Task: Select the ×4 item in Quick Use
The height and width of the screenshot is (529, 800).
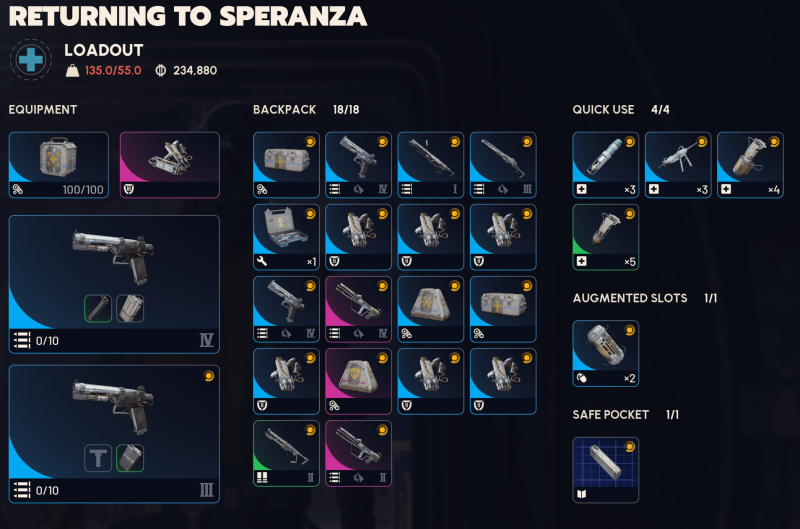Action: [749, 165]
